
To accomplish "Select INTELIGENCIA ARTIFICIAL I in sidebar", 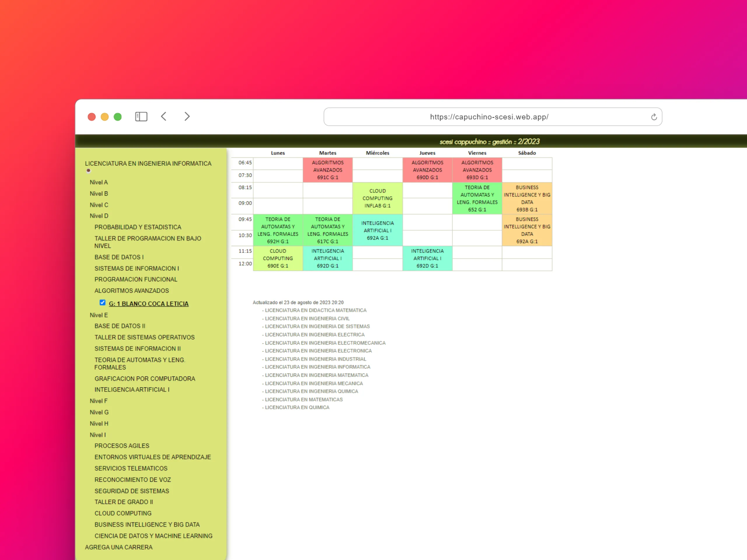I will click(x=132, y=390).
